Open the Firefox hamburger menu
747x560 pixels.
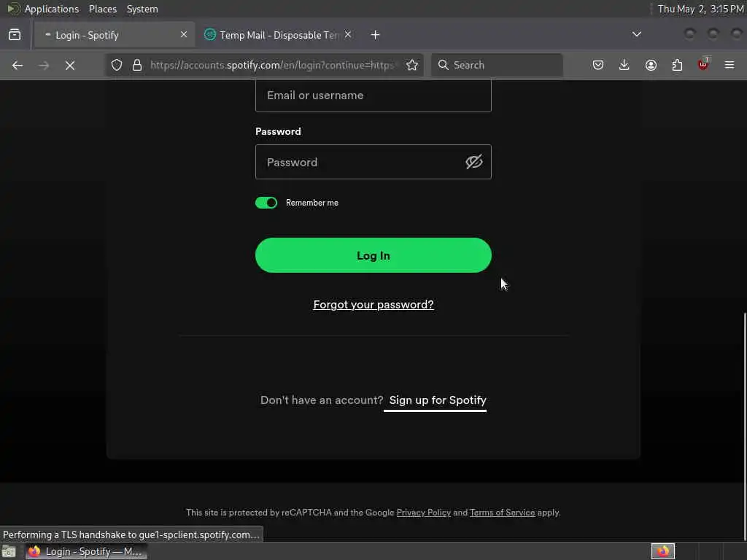coord(729,65)
